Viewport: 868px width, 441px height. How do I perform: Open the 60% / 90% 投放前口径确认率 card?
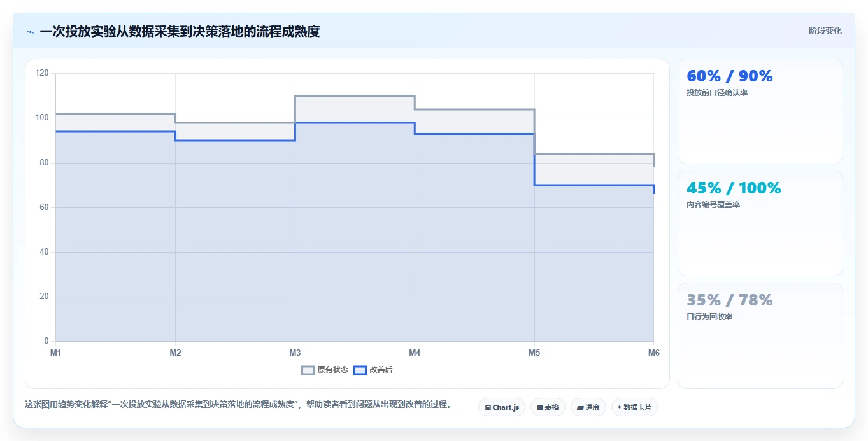click(x=760, y=111)
